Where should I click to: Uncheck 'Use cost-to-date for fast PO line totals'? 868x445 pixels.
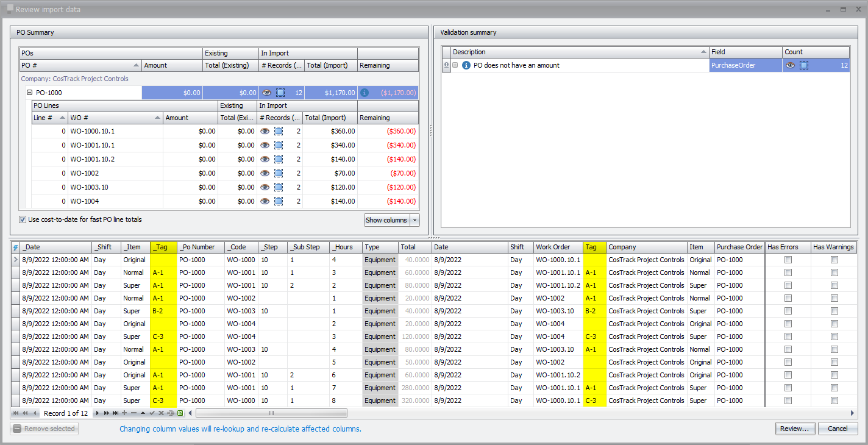[23, 219]
